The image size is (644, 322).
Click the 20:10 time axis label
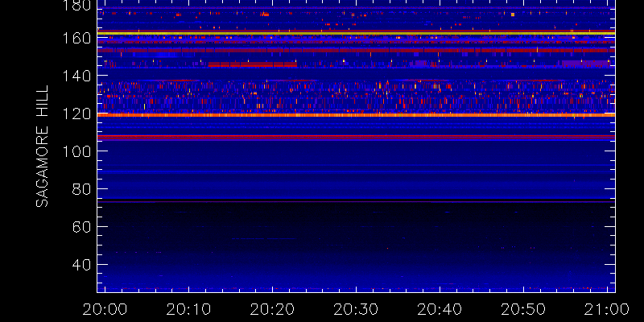(x=188, y=309)
